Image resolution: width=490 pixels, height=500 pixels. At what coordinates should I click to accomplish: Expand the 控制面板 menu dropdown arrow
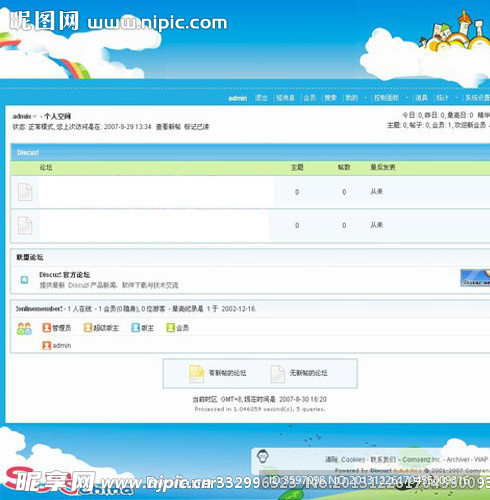[407, 98]
